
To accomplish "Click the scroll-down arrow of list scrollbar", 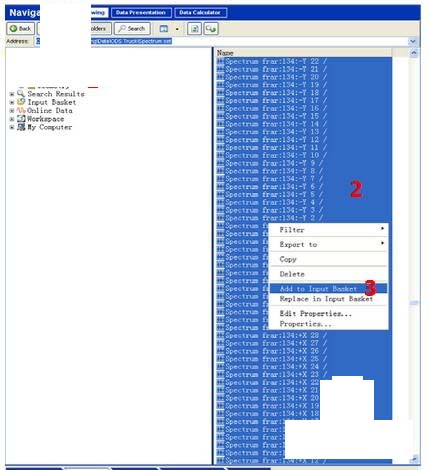I will 414,459.
